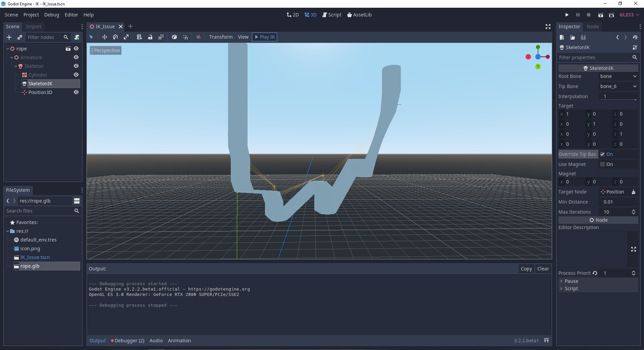Click the play project button

(x=567, y=15)
